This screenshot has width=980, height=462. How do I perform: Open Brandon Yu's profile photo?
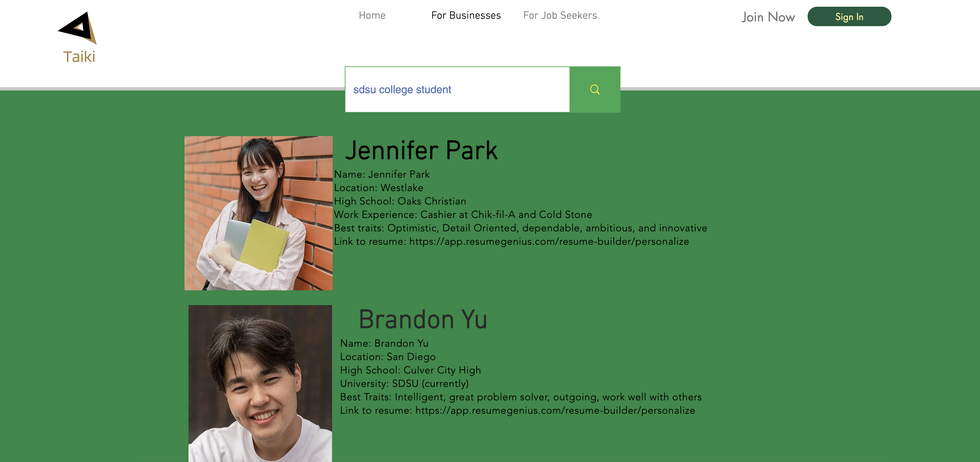click(260, 383)
